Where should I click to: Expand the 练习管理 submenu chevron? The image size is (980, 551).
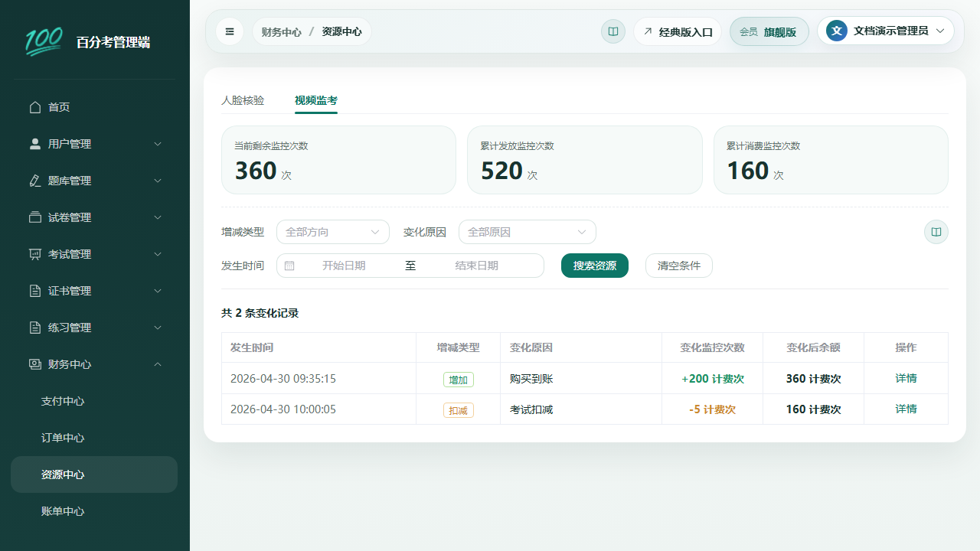(x=158, y=328)
